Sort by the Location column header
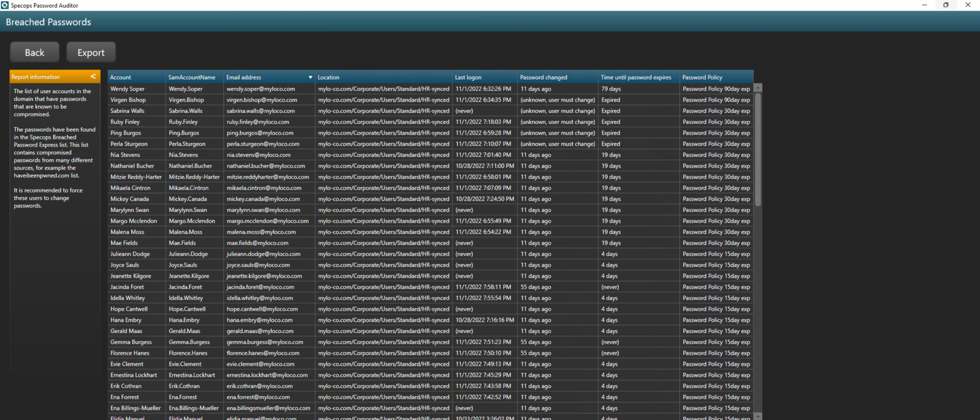Image resolution: width=980 pixels, height=420 pixels. (384, 77)
